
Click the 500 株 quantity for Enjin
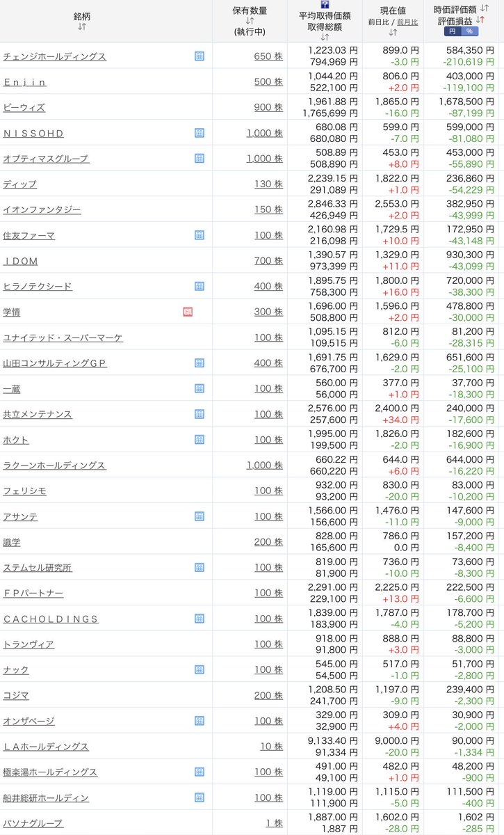(x=268, y=82)
